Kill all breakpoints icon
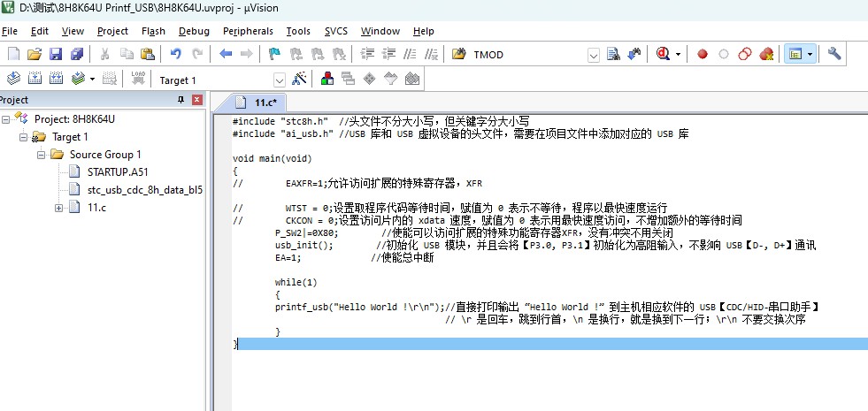The width and height of the screenshot is (868, 411). tap(766, 54)
